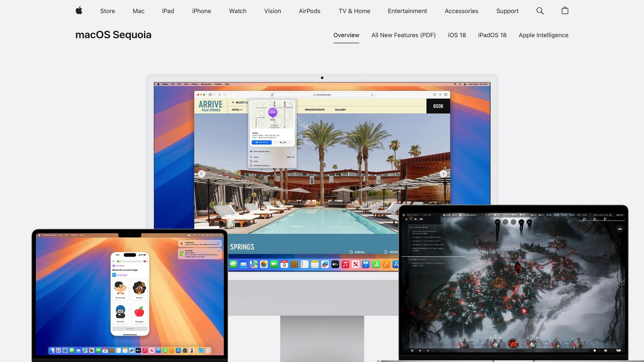
Task: Open the iPhone navigation item
Action: 202,11
